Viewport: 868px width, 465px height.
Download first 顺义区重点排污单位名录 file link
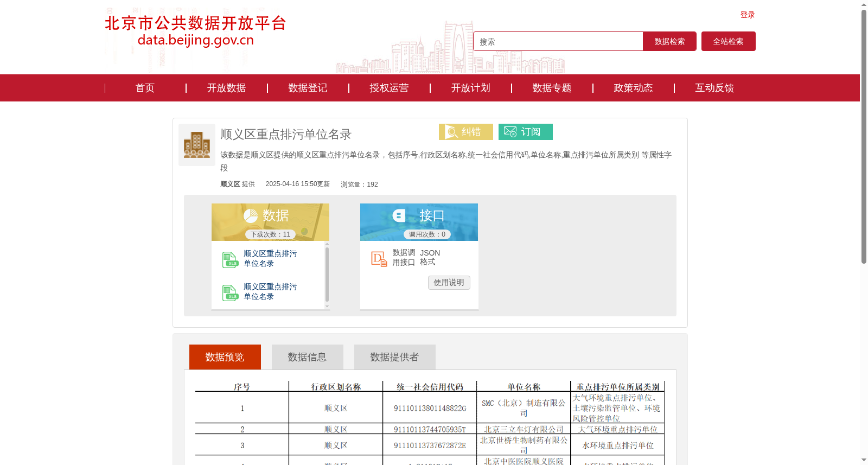pyautogui.click(x=270, y=258)
